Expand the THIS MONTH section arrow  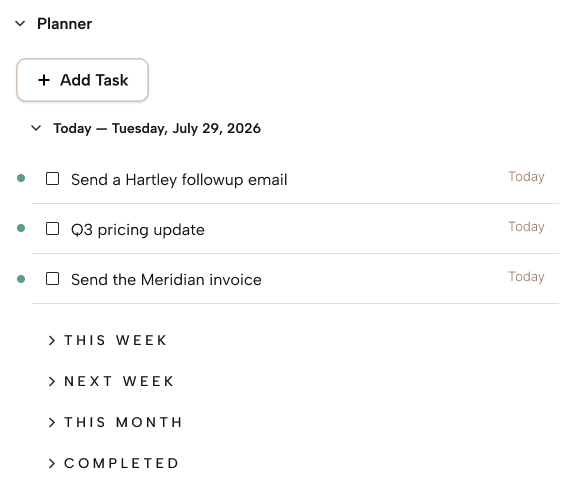[x=52, y=423]
